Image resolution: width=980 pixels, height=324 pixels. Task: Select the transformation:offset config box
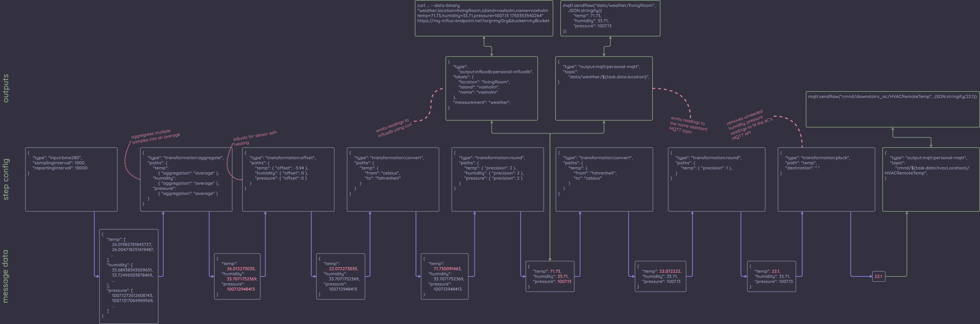288,180
